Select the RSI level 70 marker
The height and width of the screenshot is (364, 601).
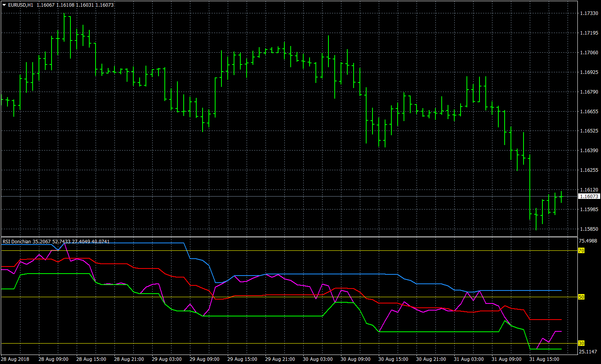click(x=581, y=251)
